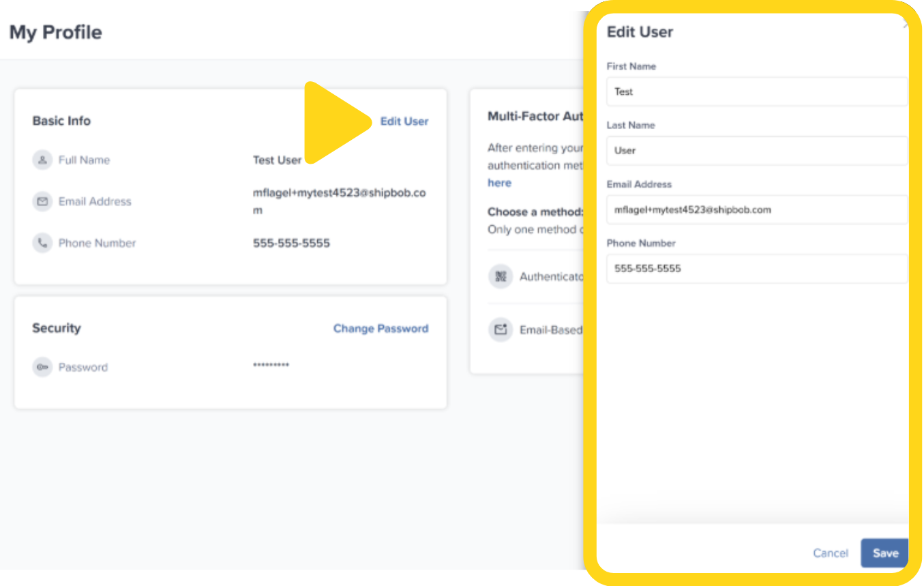Click the First Name input field
The image size is (924, 586).
click(756, 91)
